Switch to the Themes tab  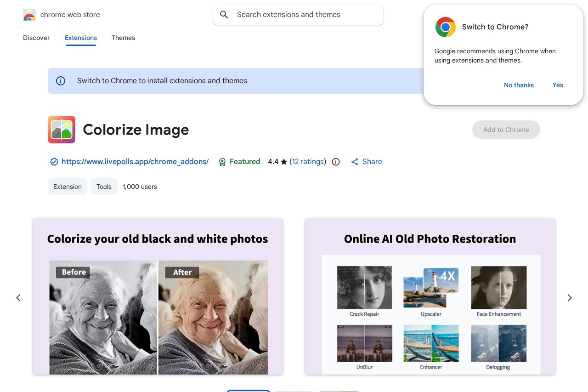(123, 38)
